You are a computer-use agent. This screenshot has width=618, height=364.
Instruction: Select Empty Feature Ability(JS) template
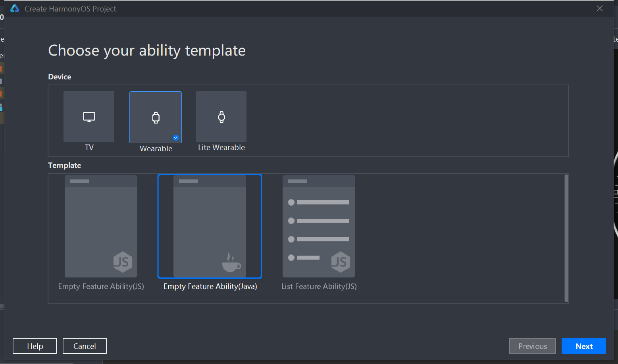[101, 226]
